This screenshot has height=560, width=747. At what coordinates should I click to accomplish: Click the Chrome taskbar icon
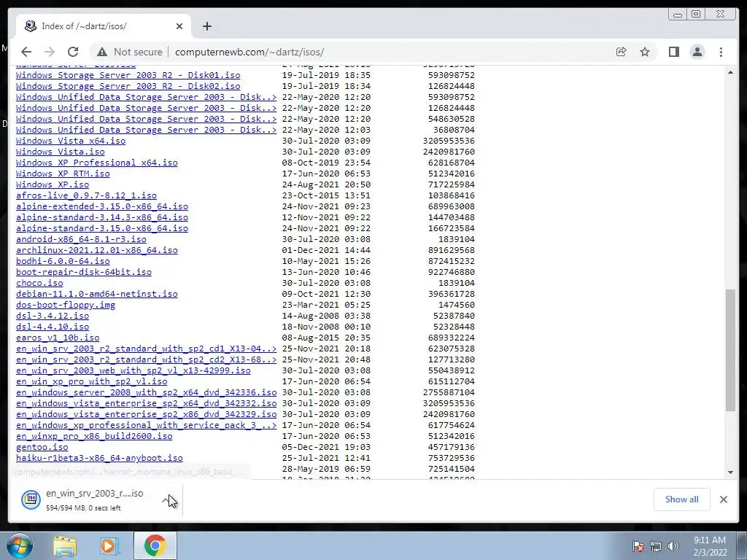(x=155, y=545)
